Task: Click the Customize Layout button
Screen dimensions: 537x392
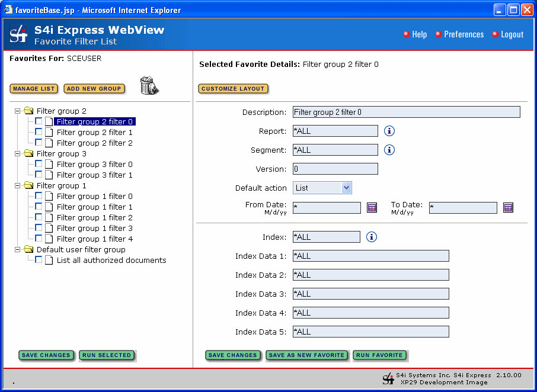Action: pos(233,89)
